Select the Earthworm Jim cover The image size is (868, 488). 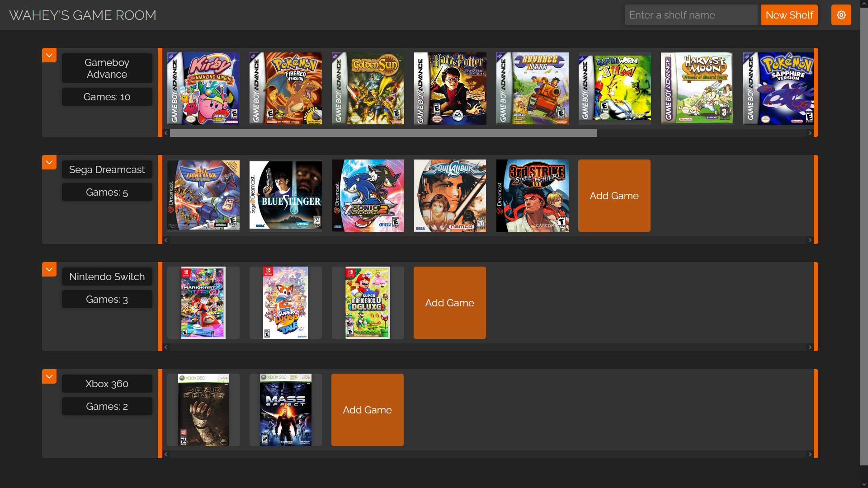click(615, 89)
